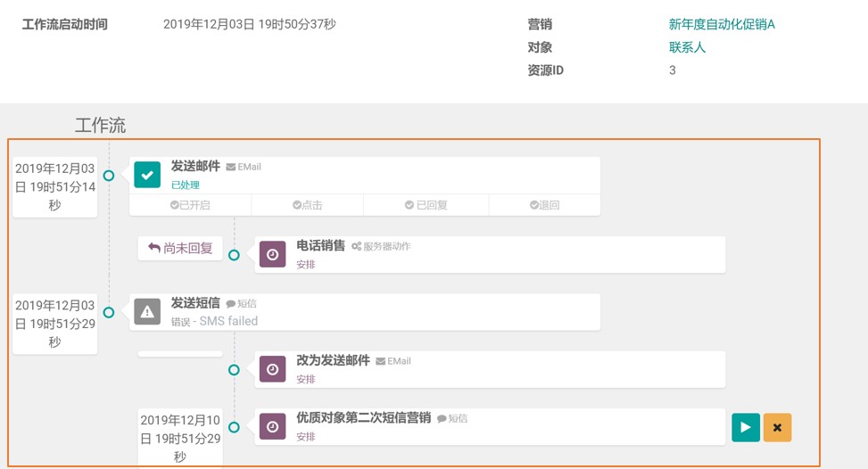
Task: Select the 已开启 status tab
Action: tap(190, 205)
